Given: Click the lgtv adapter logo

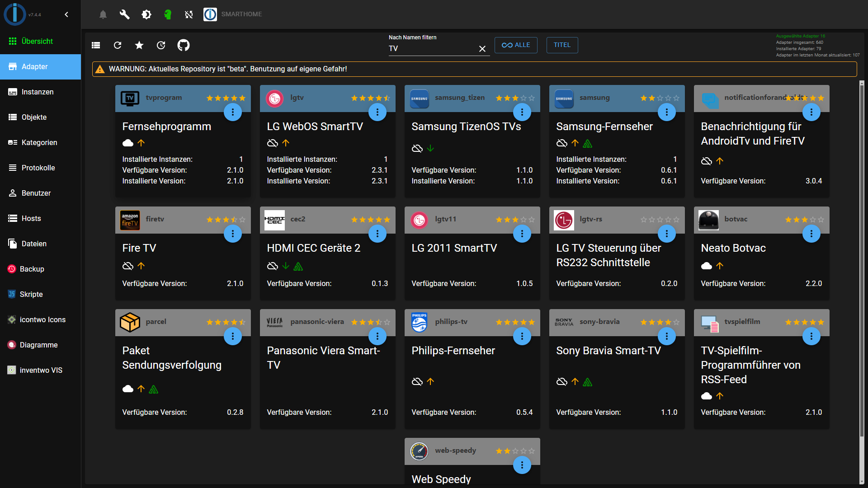Looking at the screenshot, I should click(275, 98).
